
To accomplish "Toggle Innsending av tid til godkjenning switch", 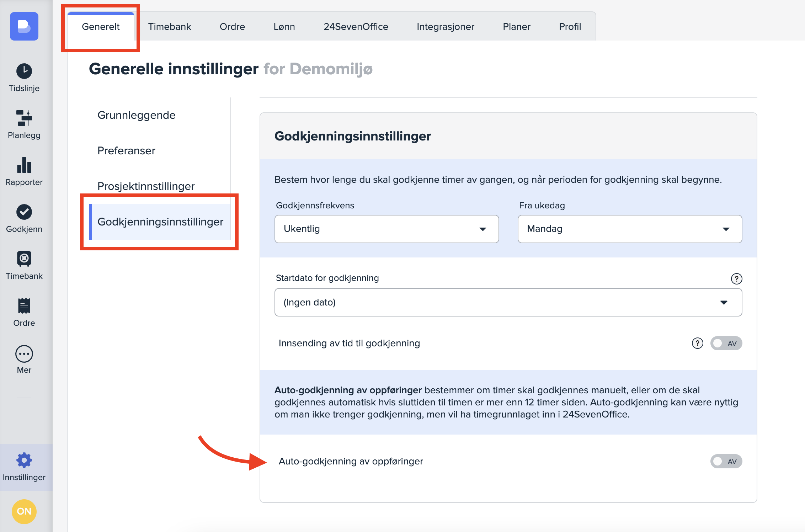I will [x=726, y=343].
